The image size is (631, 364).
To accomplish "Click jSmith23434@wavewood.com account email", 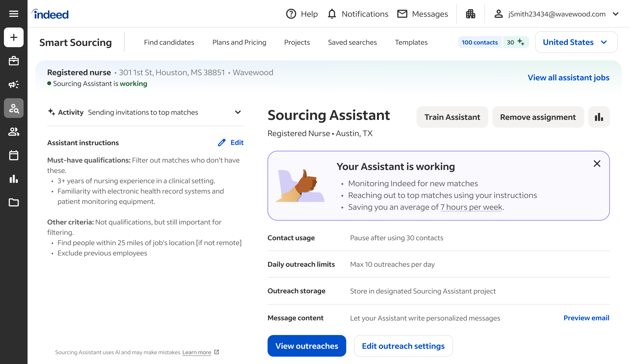I will [x=557, y=14].
